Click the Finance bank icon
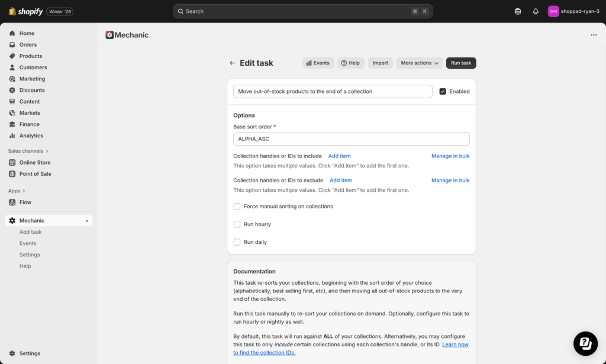 pos(12,124)
